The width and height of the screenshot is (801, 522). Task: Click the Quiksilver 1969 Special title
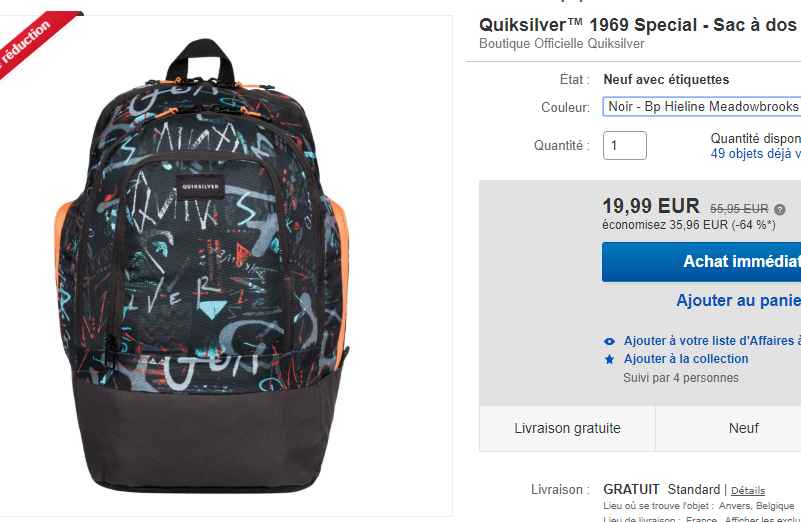[640, 25]
